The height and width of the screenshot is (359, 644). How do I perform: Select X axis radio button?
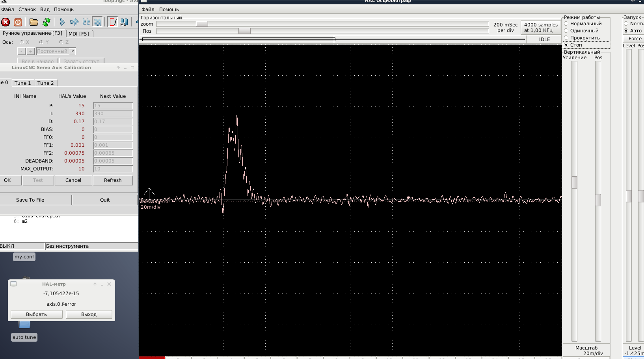coord(22,42)
